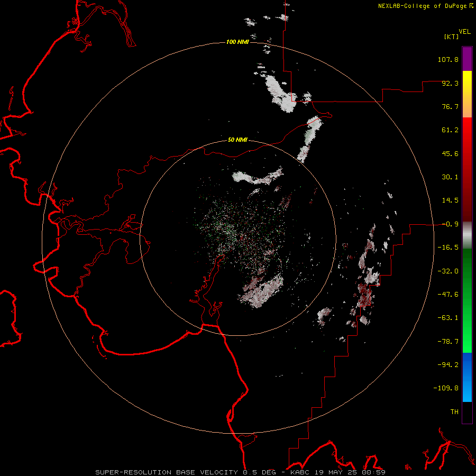The width and height of the screenshot is (476, 476).
Task: Click the [KT] units label
Action: point(451,36)
